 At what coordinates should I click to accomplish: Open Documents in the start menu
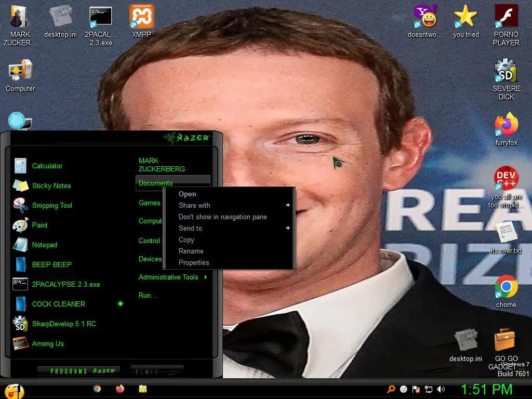(155, 183)
